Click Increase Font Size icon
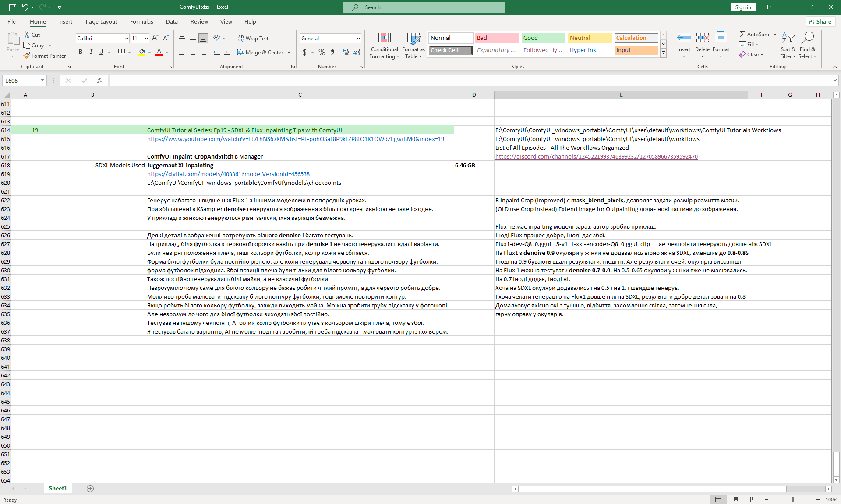841x504 pixels. [155, 38]
